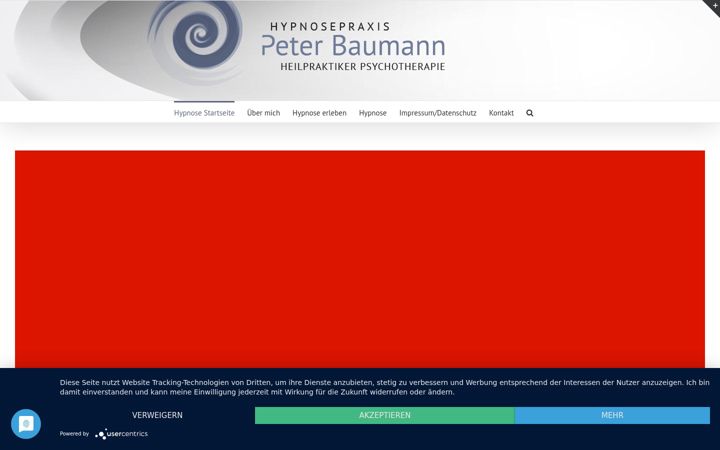Open the Usercentrics privacy settings fingerprint button

[26, 424]
